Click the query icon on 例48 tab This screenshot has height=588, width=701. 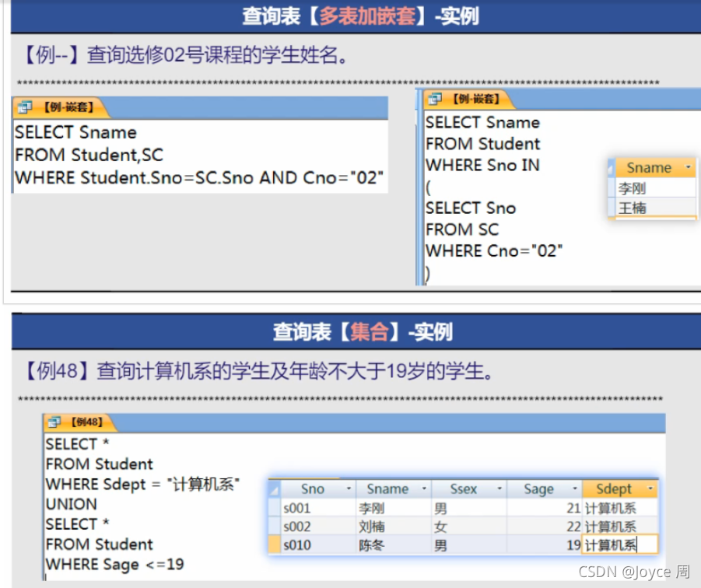tap(54, 422)
